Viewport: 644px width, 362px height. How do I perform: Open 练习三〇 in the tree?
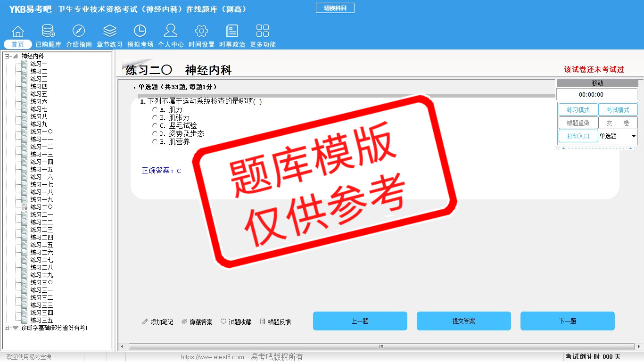42,282
